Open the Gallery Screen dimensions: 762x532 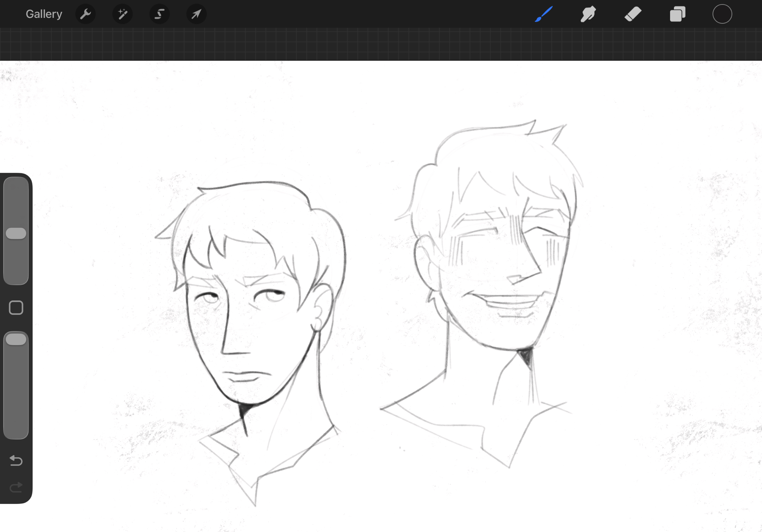pos(43,14)
